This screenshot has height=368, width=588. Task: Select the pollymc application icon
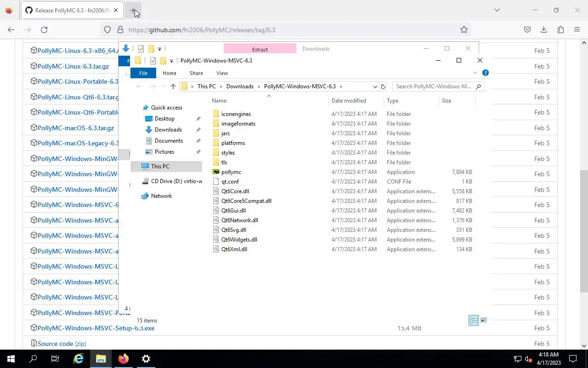pyautogui.click(x=216, y=172)
